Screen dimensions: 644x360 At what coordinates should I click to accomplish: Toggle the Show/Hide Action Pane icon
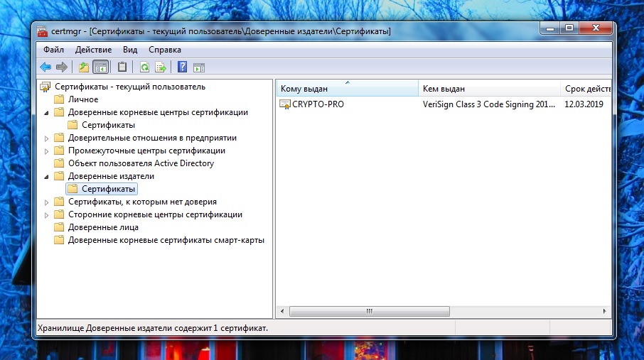[x=199, y=67]
